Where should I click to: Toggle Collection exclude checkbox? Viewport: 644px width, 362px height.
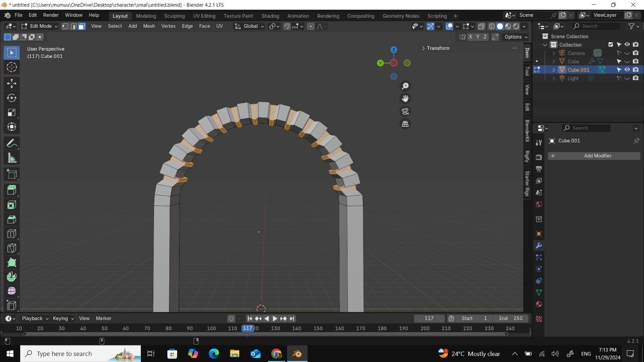pos(611,45)
